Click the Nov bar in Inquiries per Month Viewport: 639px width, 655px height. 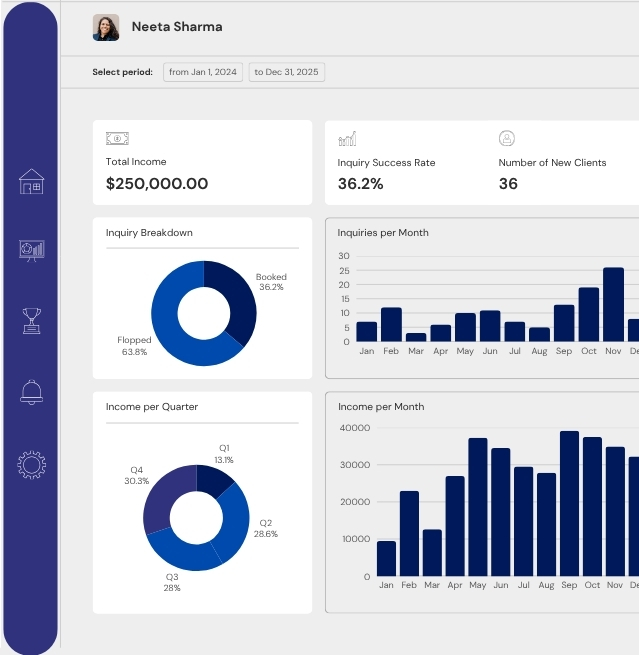point(613,304)
